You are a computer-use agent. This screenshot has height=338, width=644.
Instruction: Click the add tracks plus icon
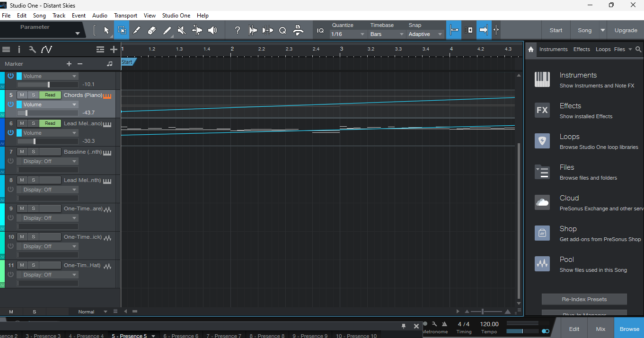[114, 49]
